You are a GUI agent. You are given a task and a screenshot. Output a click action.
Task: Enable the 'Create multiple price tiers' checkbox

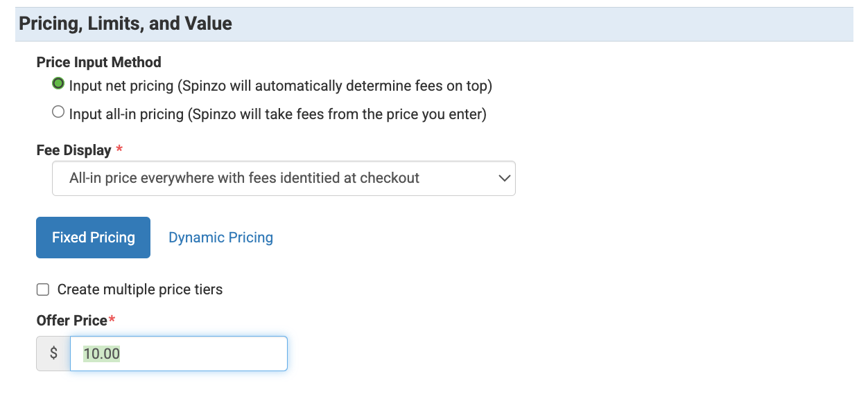coord(43,289)
